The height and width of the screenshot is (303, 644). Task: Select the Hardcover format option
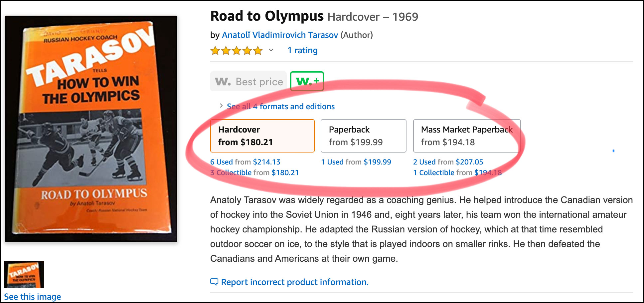pyautogui.click(x=262, y=136)
